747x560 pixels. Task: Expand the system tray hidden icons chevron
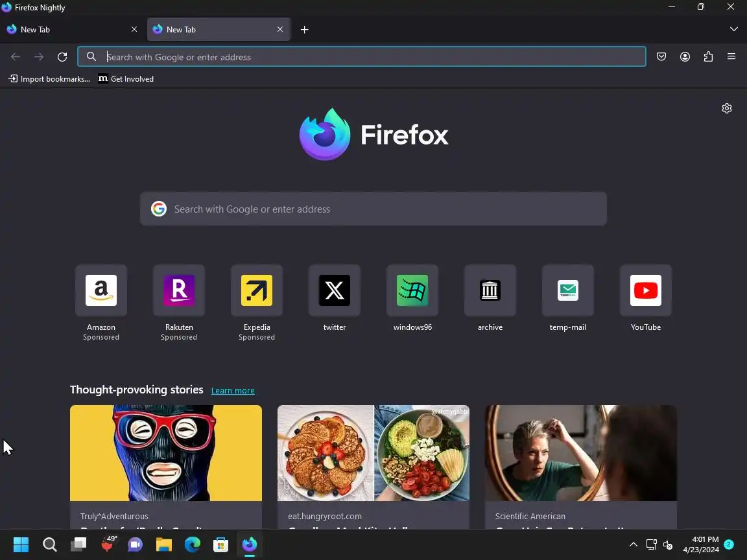pyautogui.click(x=633, y=544)
